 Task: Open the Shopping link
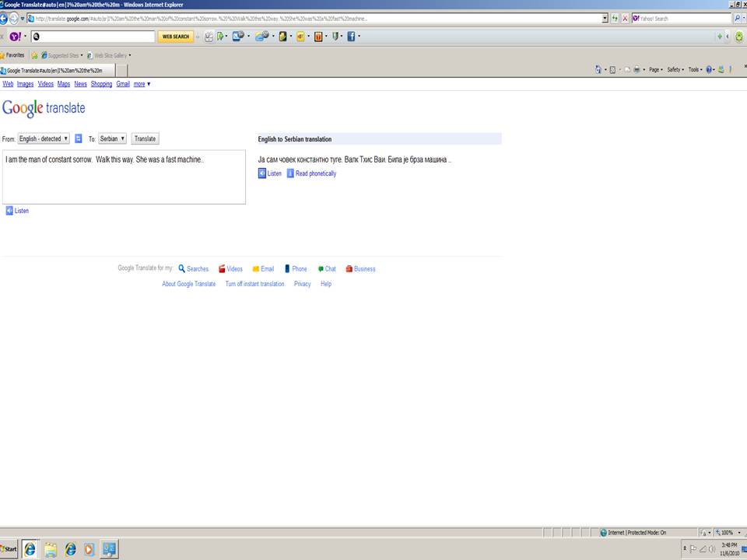(x=101, y=84)
